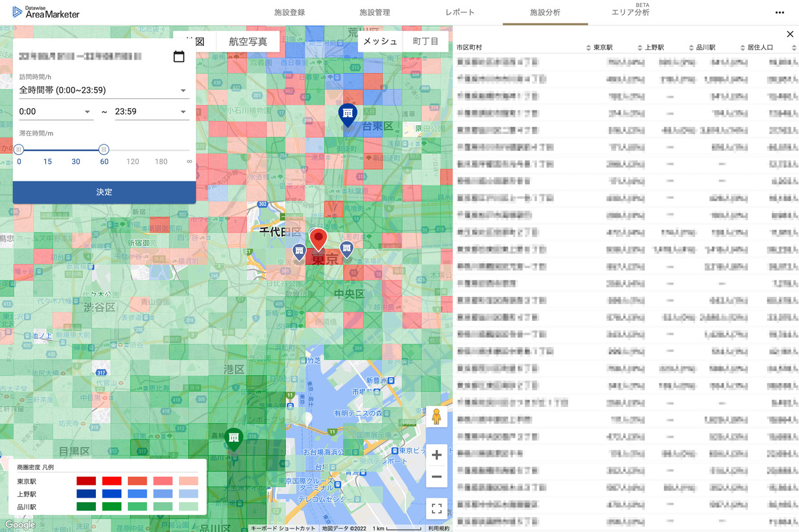Switch to the レポート tab
Image resolution: width=799 pixels, height=532 pixels.
tap(462, 12)
